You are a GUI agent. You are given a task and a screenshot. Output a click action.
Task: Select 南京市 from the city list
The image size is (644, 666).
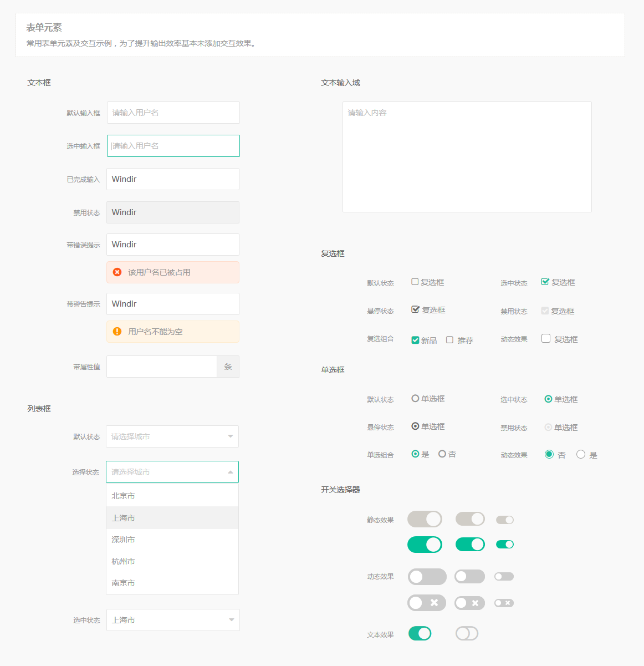pos(172,583)
